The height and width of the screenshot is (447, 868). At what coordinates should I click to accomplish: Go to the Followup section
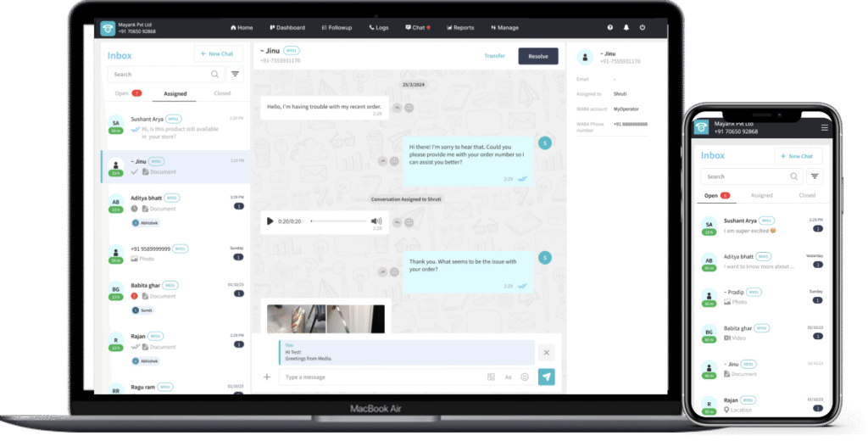[x=337, y=28]
